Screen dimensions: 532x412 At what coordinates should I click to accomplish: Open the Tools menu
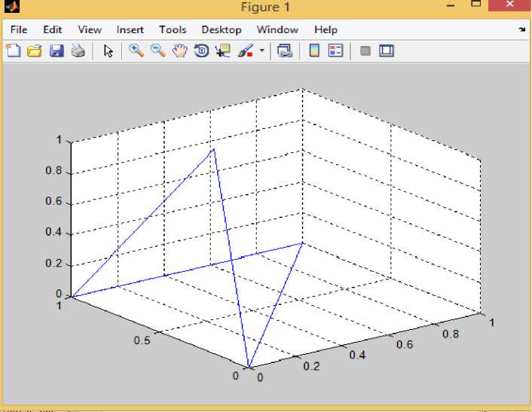pos(173,30)
